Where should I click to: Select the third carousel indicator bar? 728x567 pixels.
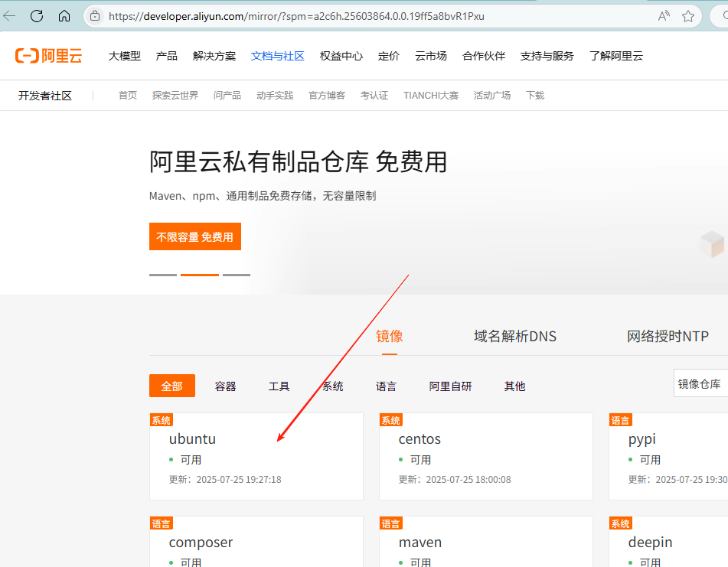coord(237,275)
